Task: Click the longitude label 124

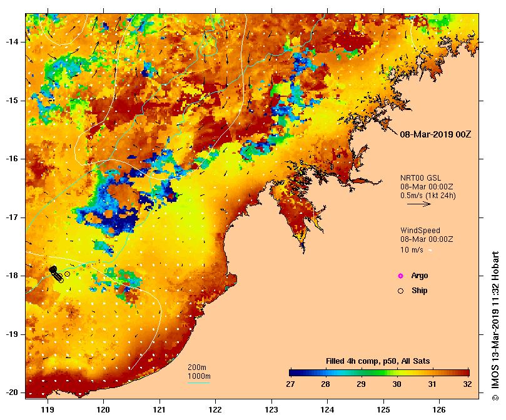Action: click(x=327, y=410)
